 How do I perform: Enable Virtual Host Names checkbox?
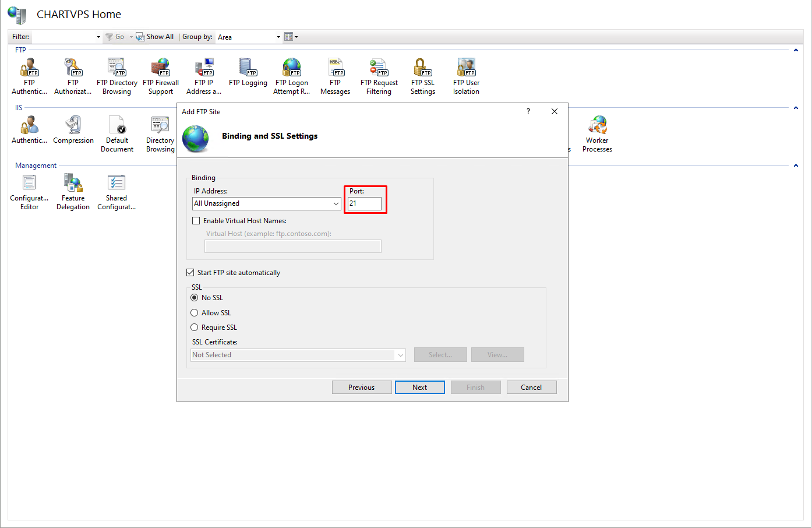[196, 221]
